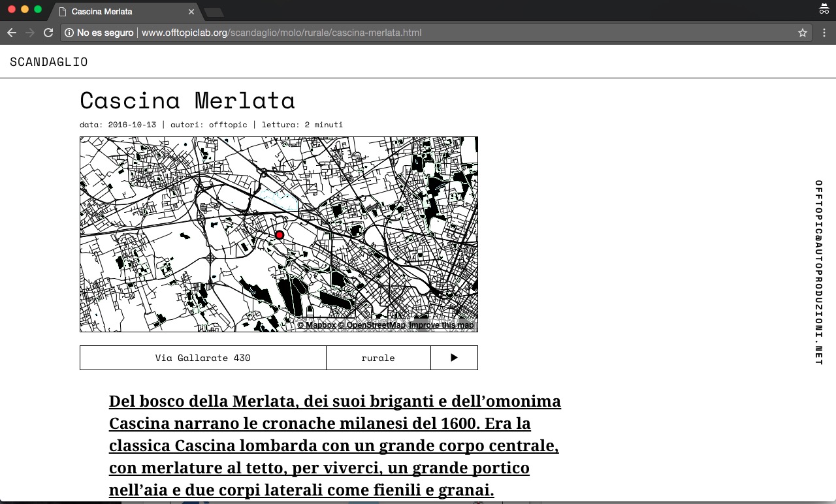
Task: Click the 'lettura: 2 minuti' text
Action: tap(302, 125)
